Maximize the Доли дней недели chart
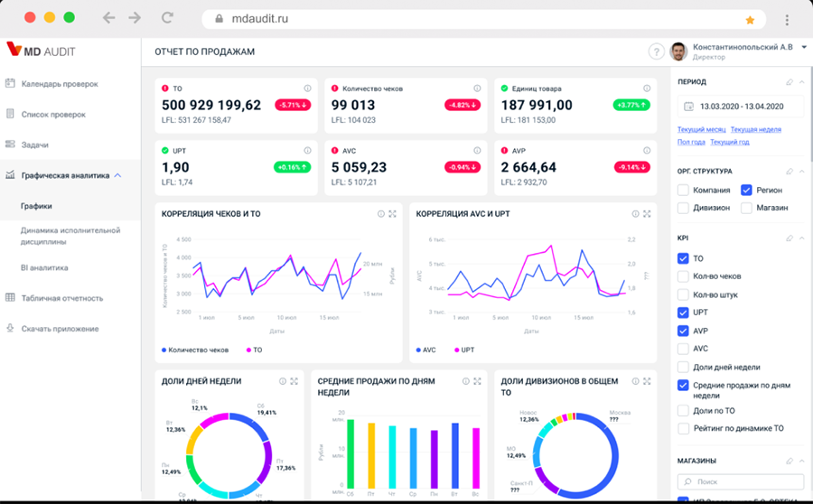 pos(294,381)
